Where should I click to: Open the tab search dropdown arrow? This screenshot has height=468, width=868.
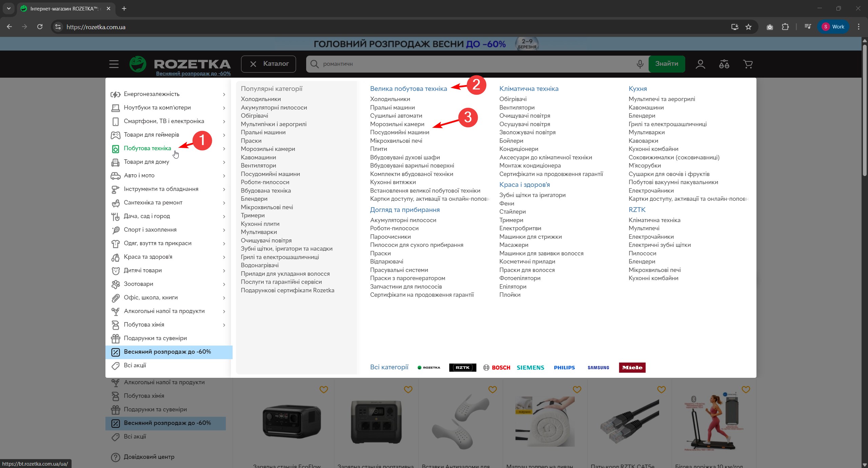[x=9, y=8]
